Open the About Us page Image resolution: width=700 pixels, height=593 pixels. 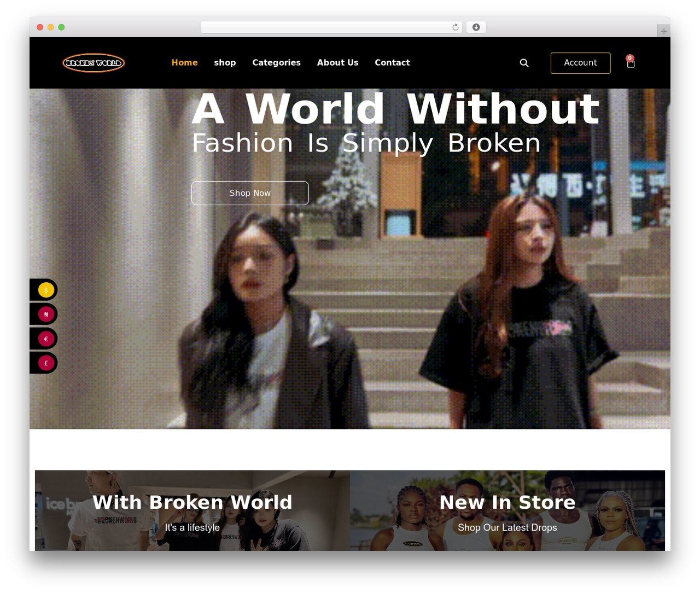(337, 63)
